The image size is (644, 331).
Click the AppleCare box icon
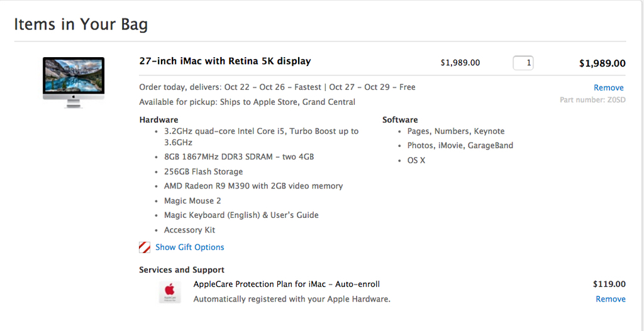(170, 291)
